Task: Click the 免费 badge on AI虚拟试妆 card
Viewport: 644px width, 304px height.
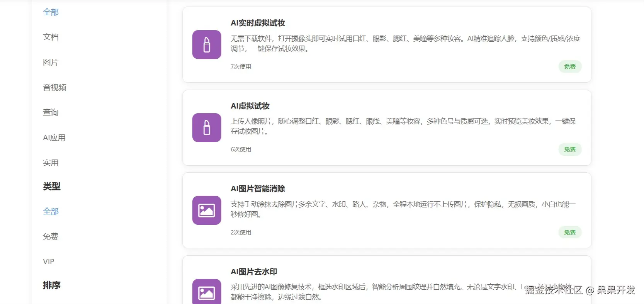Action: tap(570, 149)
